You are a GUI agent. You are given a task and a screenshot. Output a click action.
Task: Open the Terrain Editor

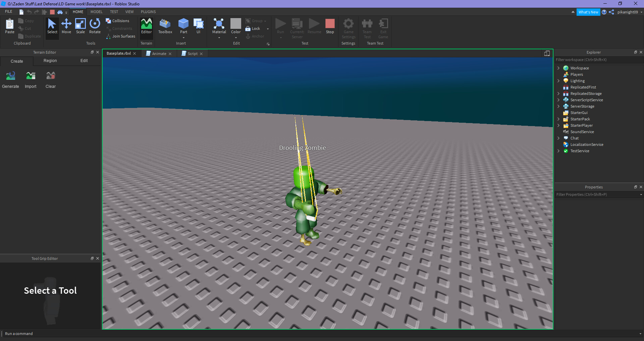tap(146, 27)
